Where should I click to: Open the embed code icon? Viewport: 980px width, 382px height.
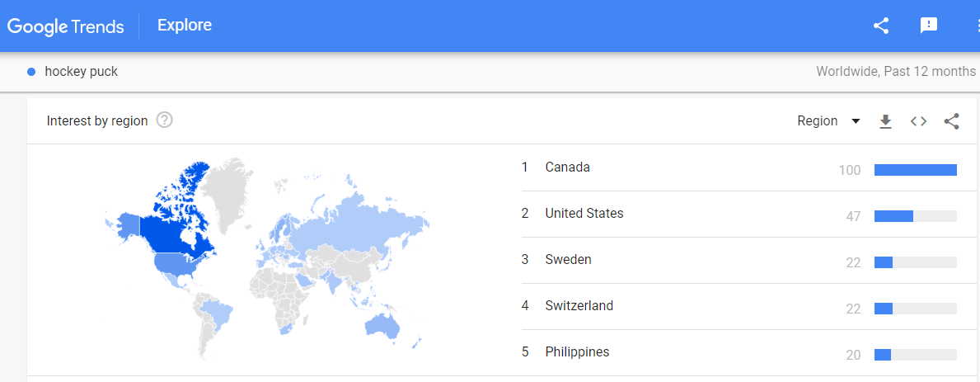[918, 121]
